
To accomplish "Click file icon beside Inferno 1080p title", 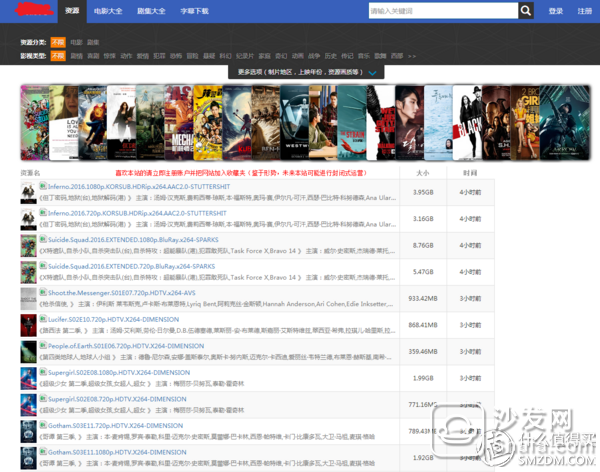I will (43, 185).
